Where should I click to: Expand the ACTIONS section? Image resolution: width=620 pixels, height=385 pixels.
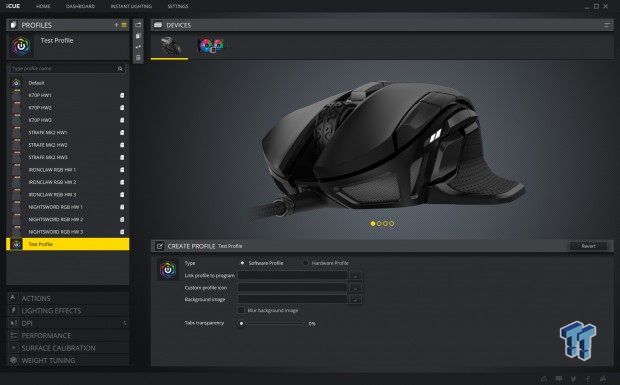[x=68, y=298]
